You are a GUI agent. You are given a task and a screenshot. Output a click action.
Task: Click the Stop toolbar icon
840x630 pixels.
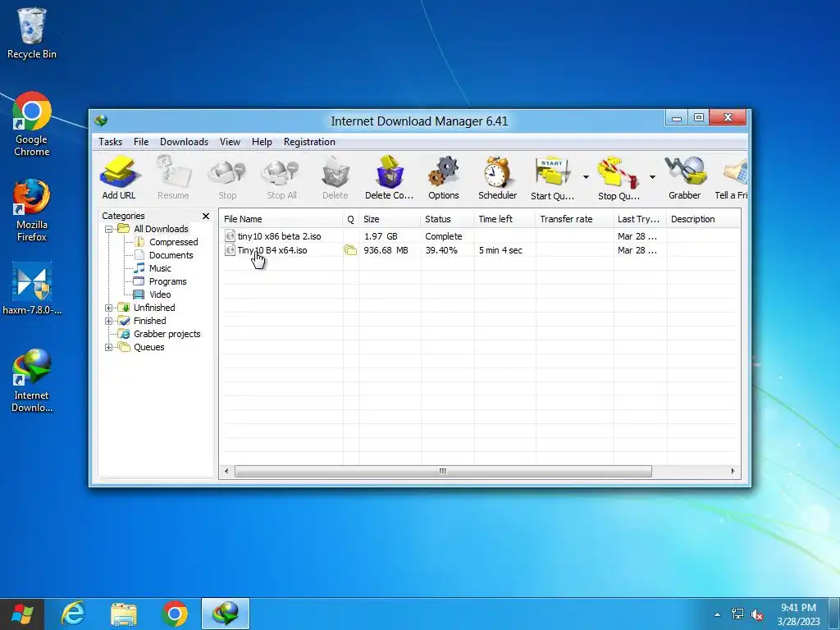(227, 177)
